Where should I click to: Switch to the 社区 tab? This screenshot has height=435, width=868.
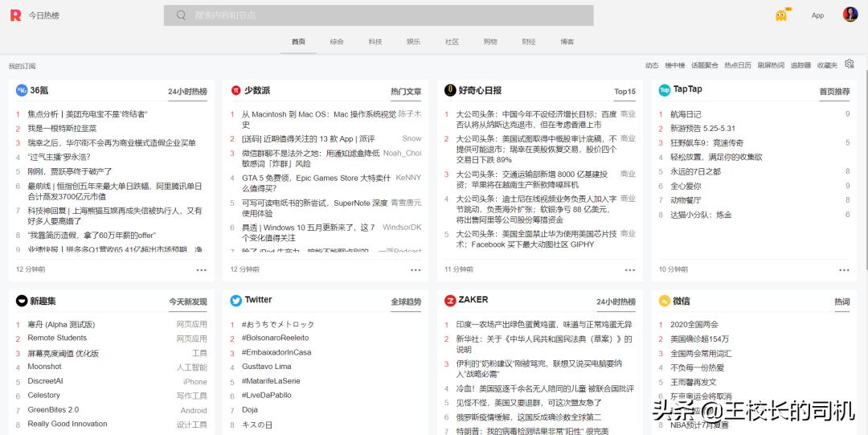pyautogui.click(x=452, y=42)
